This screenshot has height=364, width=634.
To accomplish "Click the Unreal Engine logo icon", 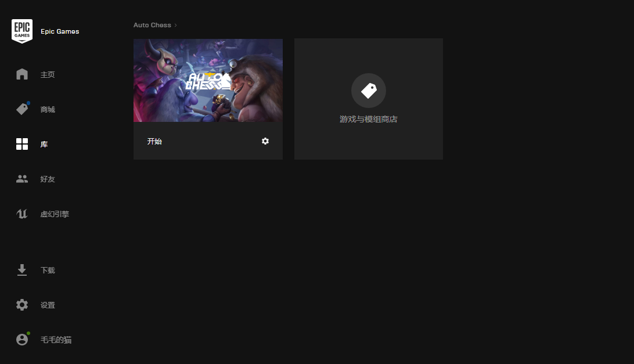I will [22, 214].
